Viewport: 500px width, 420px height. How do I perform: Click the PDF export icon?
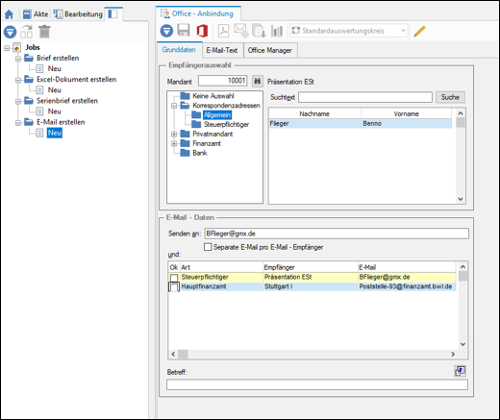point(223,31)
